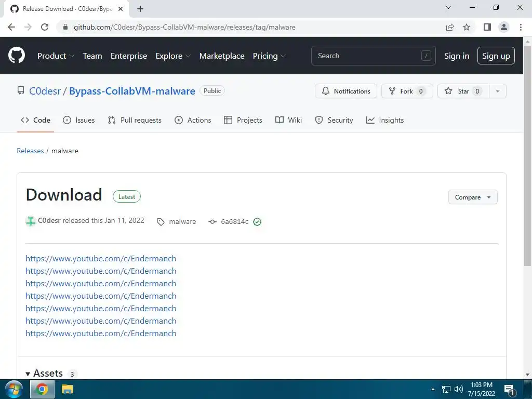Open the Compare dropdown
532x399 pixels.
click(x=473, y=197)
